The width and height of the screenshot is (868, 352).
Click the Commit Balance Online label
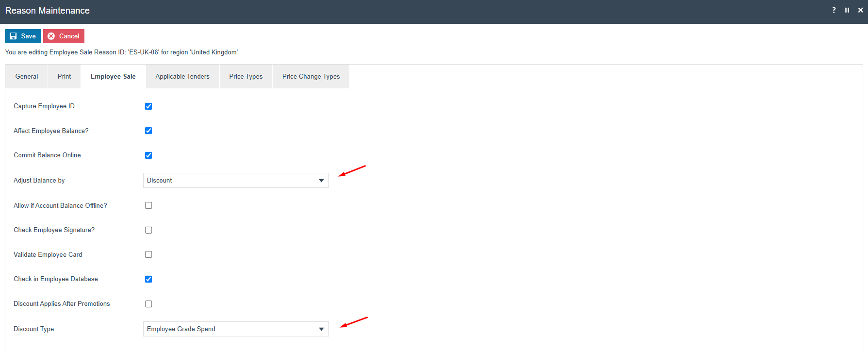pyautogui.click(x=47, y=155)
